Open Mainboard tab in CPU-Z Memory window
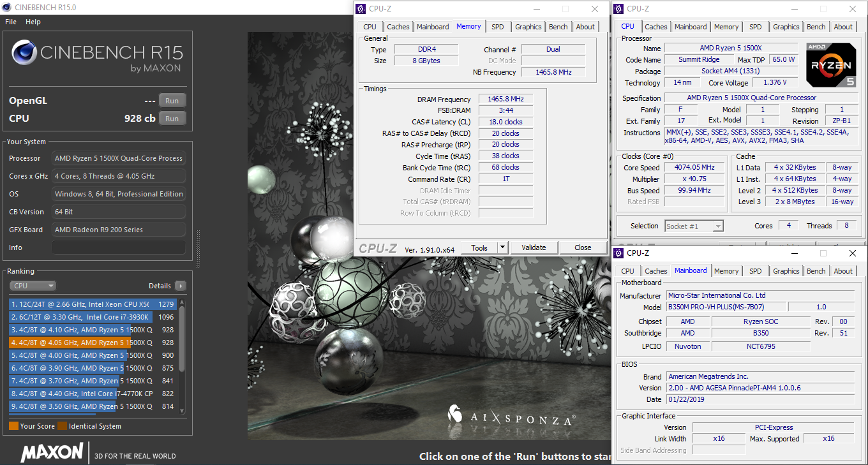Viewport: 868px width, 465px height. pyautogui.click(x=433, y=27)
